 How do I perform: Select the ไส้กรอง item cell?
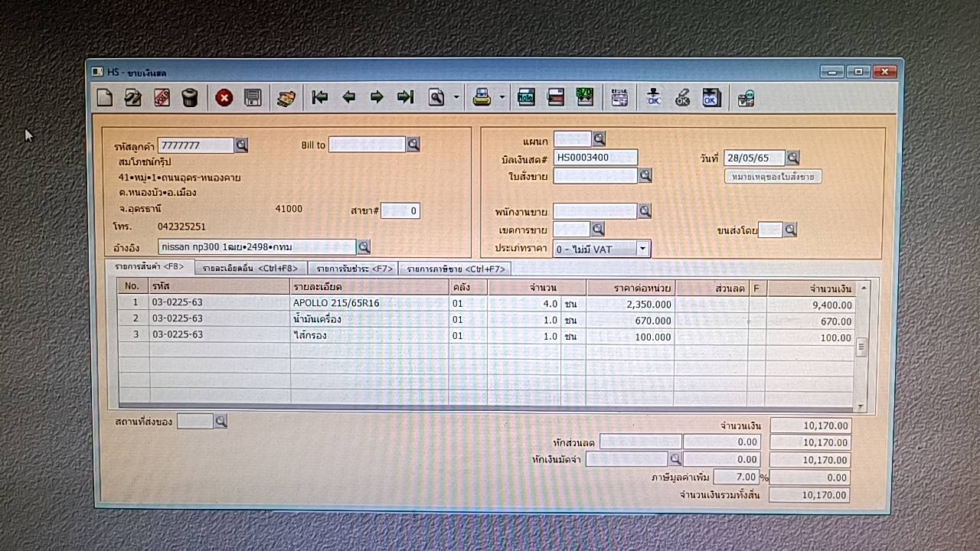click(370, 335)
